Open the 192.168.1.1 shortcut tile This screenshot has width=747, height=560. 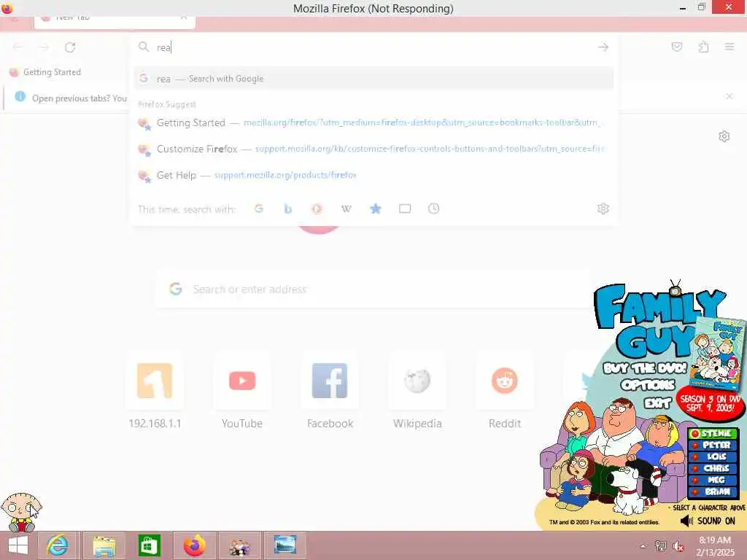(155, 391)
